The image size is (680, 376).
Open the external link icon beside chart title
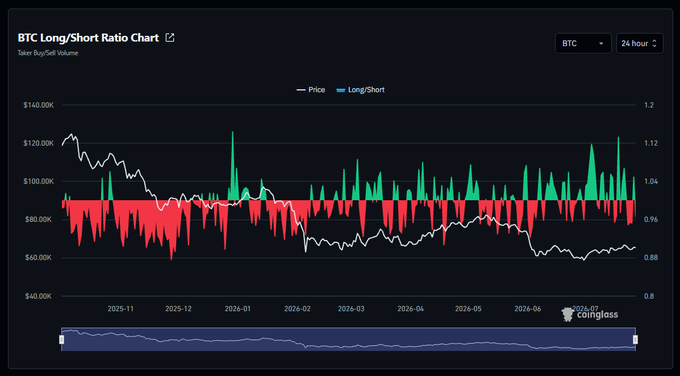170,38
